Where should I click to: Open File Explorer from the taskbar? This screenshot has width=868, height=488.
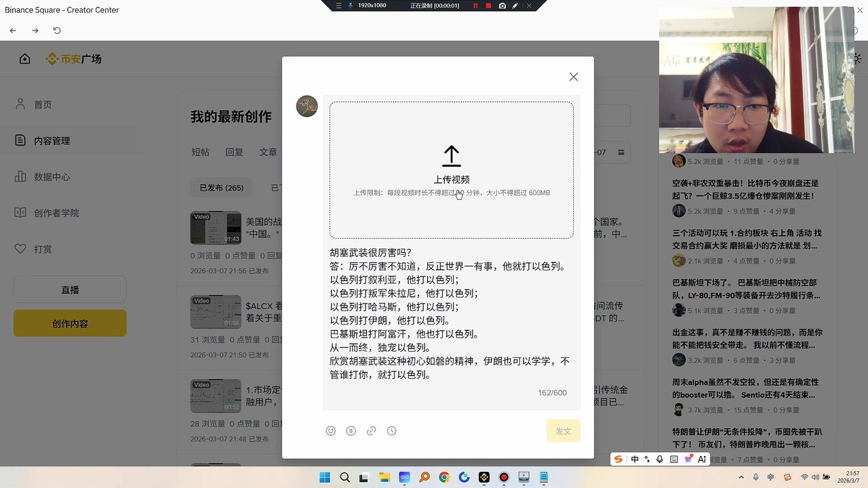click(x=384, y=477)
